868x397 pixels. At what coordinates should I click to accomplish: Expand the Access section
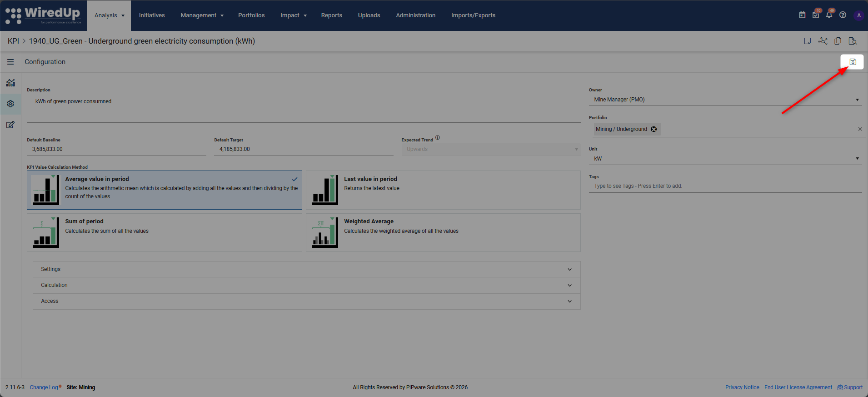pos(307,301)
